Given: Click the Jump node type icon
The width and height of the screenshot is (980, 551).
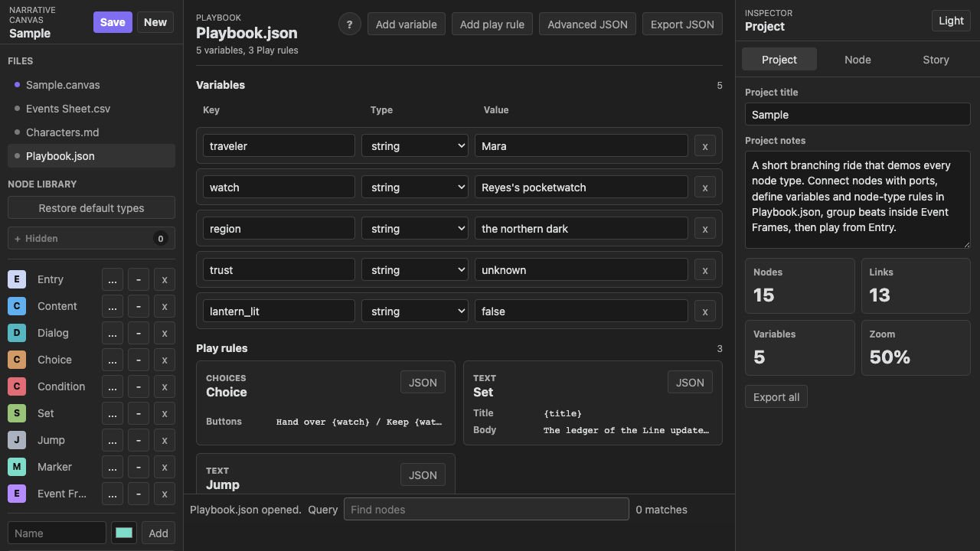Looking at the screenshot, I should (17, 440).
